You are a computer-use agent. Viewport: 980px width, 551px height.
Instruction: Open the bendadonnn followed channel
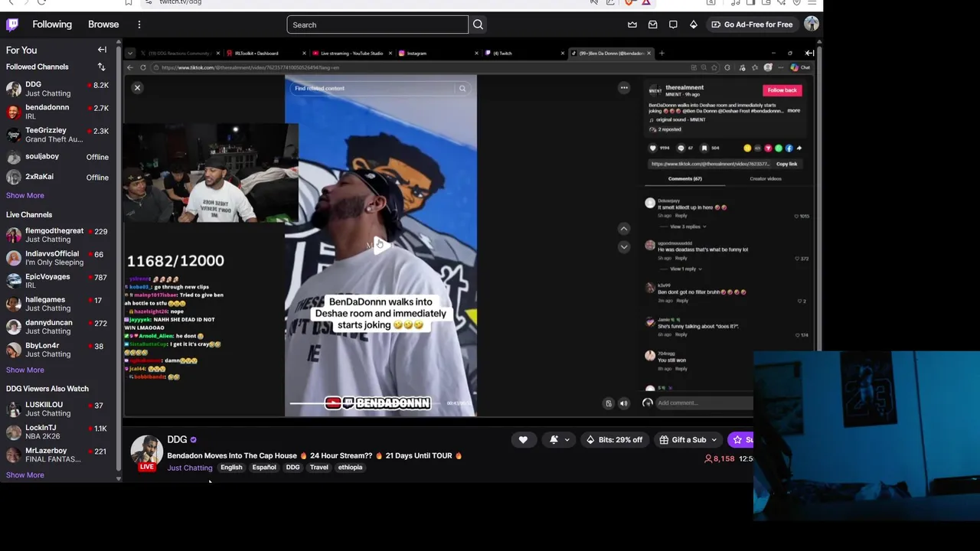point(59,112)
